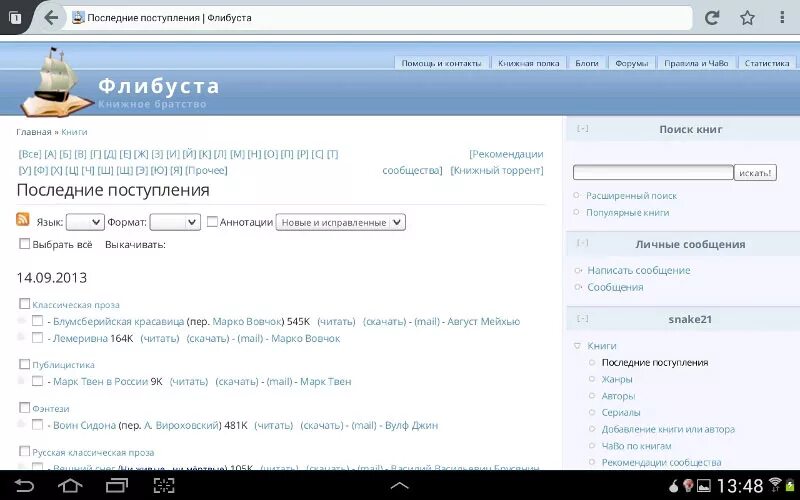
Task: Open the Формат format dropdown
Action: point(175,222)
